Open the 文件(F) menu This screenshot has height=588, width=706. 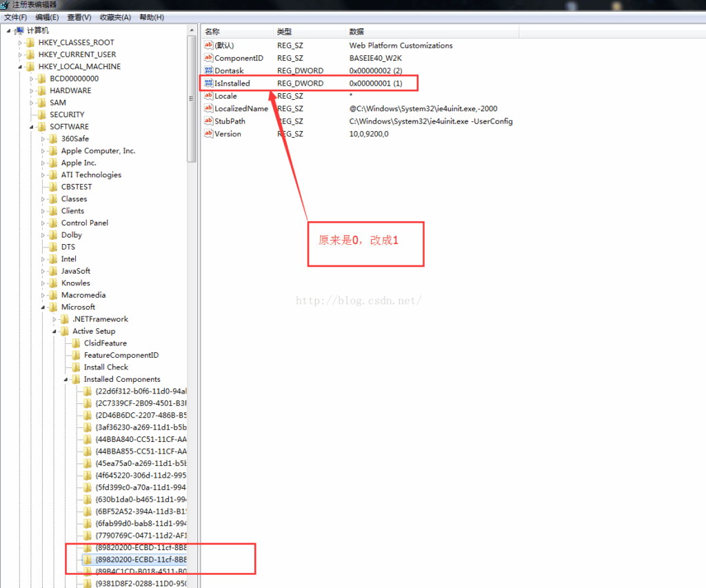click(16, 17)
